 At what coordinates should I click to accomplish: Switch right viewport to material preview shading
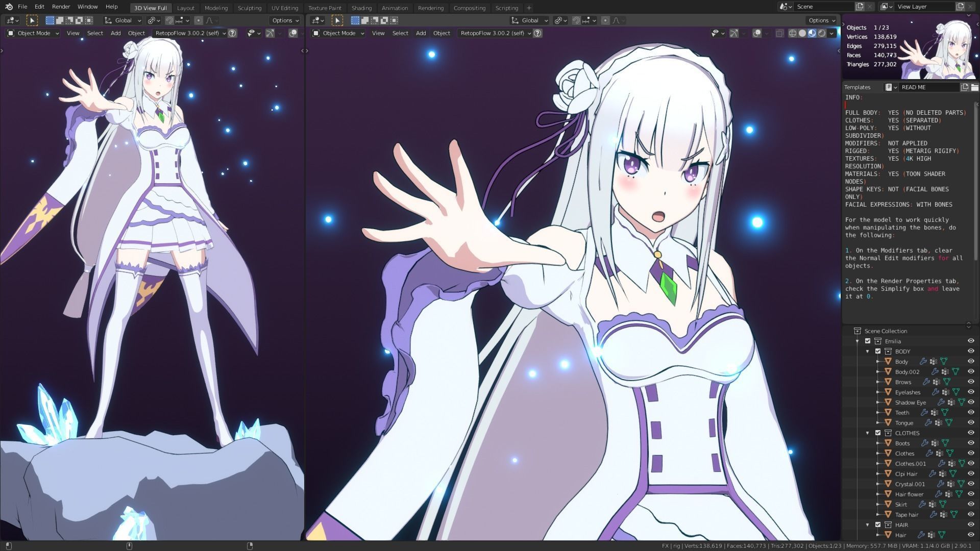click(x=812, y=33)
